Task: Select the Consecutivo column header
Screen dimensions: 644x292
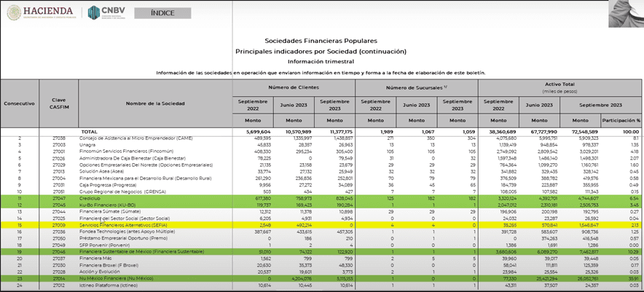Action: coord(19,103)
